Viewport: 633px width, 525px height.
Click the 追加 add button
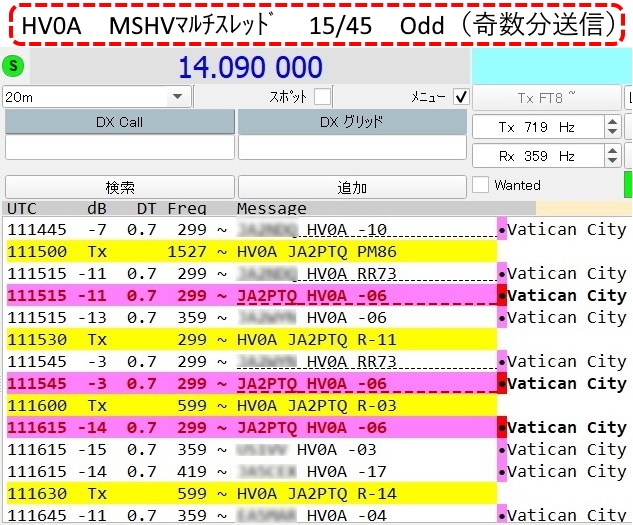pos(352,187)
